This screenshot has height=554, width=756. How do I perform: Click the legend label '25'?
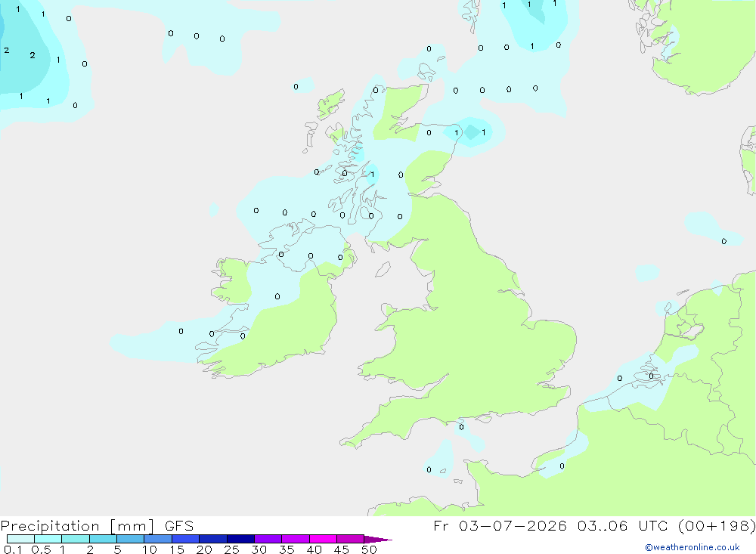pyautogui.click(x=231, y=549)
